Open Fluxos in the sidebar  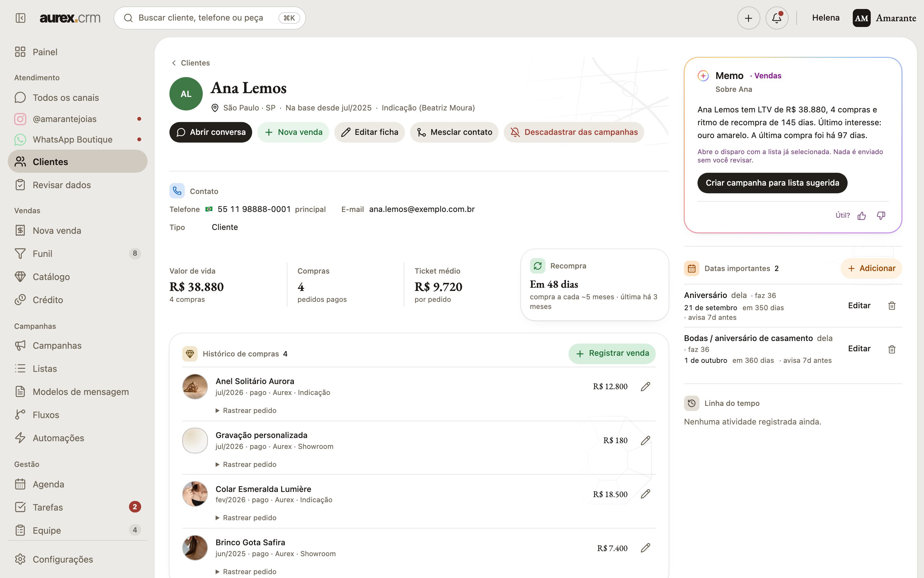pyautogui.click(x=78, y=415)
